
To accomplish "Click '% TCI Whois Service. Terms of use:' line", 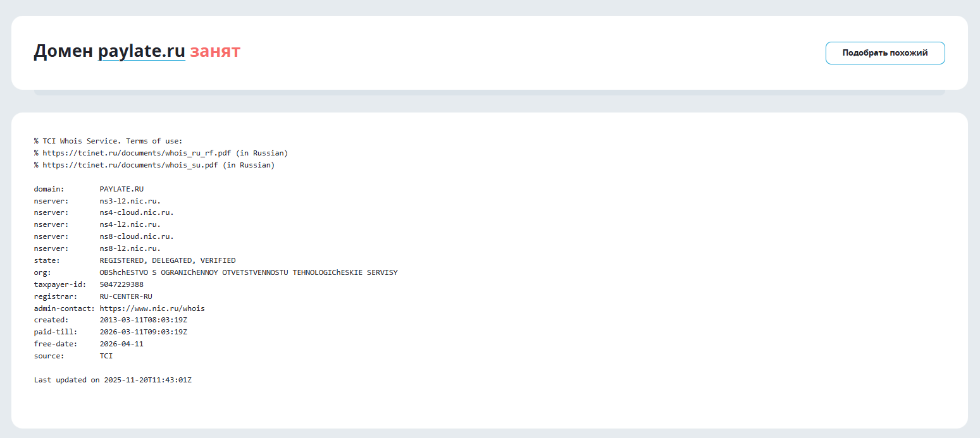I will 108,141.
